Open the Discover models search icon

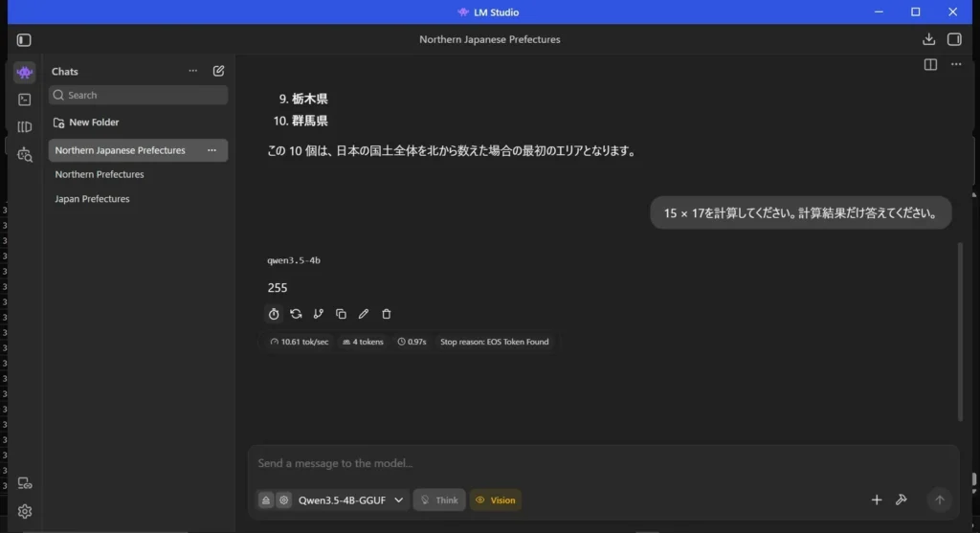24,154
